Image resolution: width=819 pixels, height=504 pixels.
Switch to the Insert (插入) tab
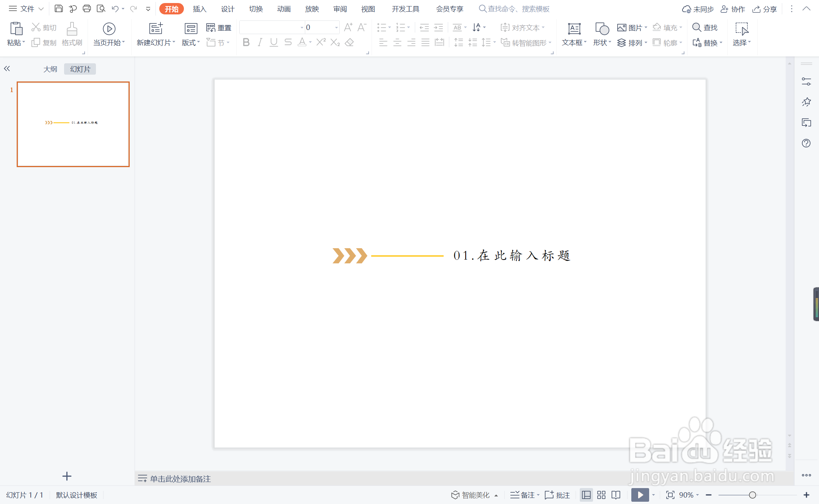(x=199, y=9)
